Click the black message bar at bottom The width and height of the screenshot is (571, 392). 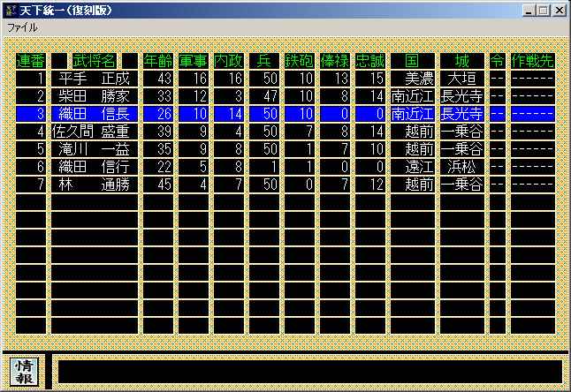(x=310, y=372)
